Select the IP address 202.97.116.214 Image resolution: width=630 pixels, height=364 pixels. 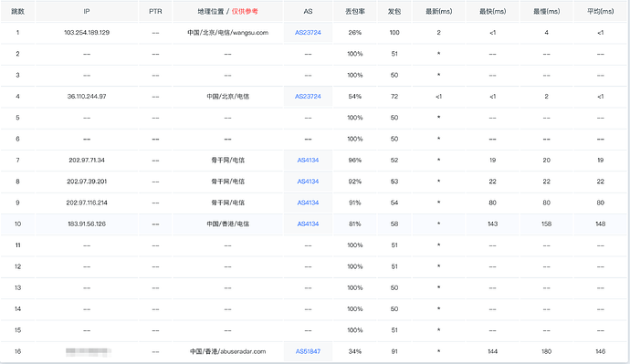click(87, 203)
